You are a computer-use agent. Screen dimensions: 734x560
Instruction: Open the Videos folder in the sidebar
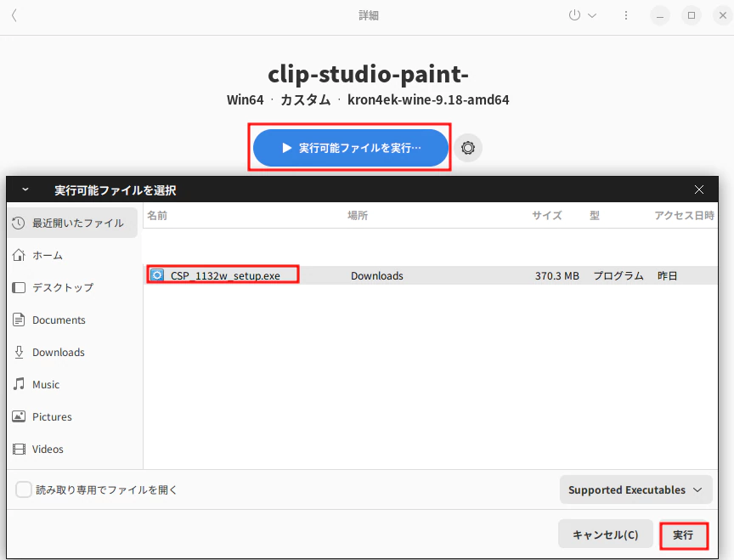[46, 449]
